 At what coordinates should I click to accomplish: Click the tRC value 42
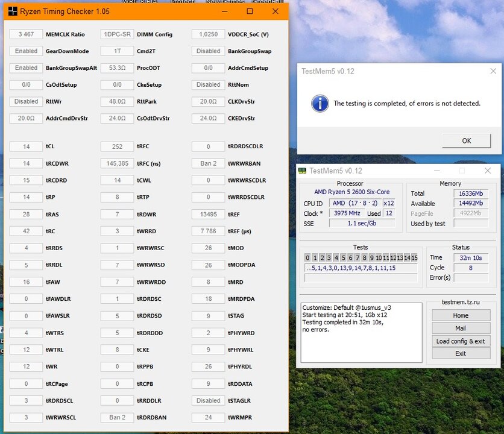pyautogui.click(x=26, y=231)
